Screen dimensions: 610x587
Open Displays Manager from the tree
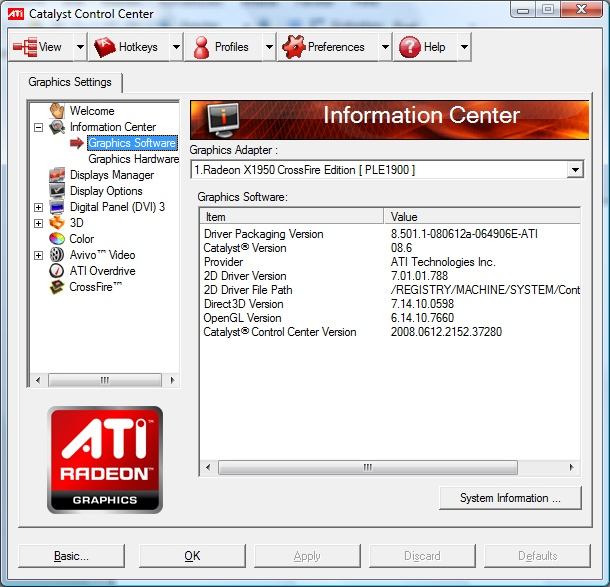click(112, 175)
